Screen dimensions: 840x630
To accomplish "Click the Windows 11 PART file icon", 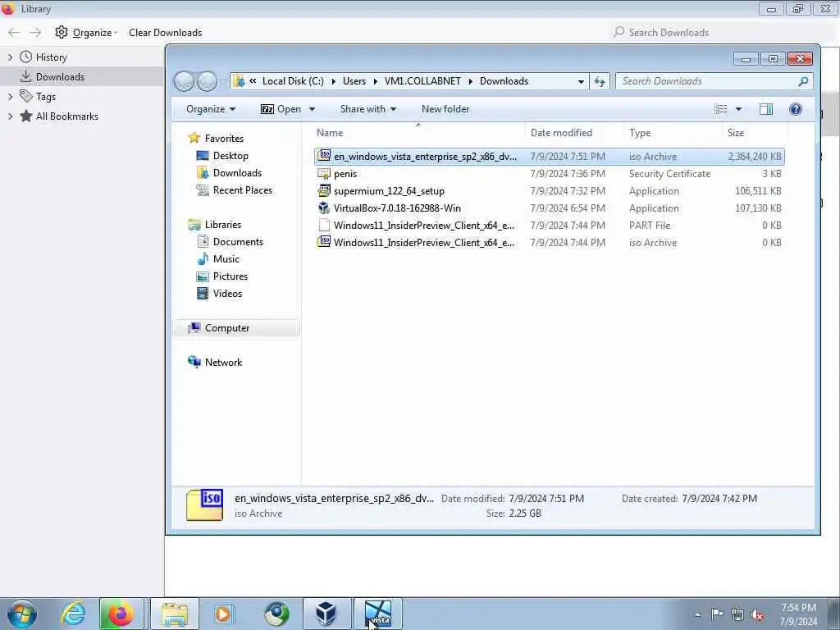I will tap(324, 225).
